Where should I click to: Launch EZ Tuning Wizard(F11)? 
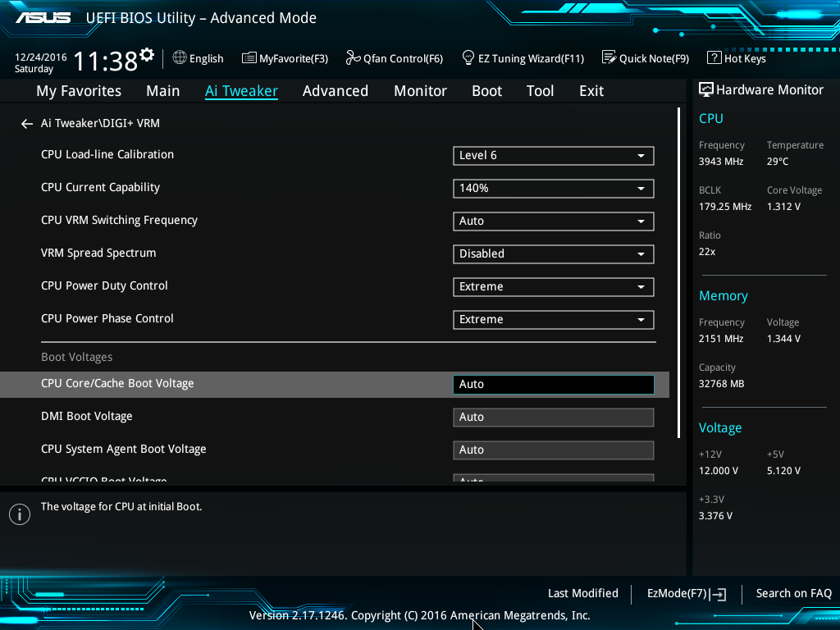point(531,58)
